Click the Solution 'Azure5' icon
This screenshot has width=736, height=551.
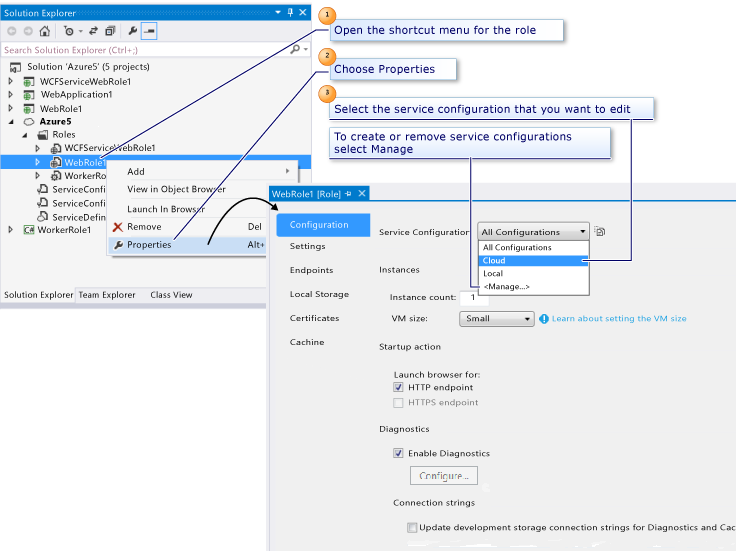click(x=15, y=67)
